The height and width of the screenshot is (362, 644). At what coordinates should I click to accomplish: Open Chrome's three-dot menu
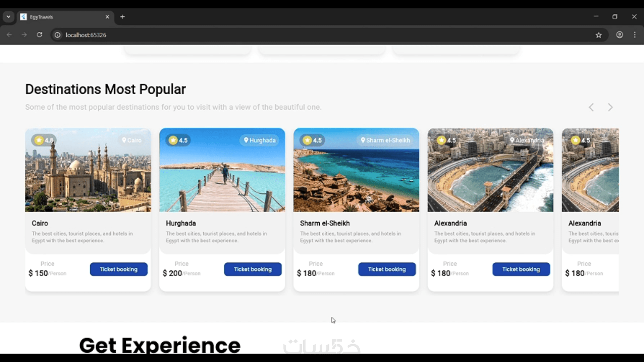point(635,35)
